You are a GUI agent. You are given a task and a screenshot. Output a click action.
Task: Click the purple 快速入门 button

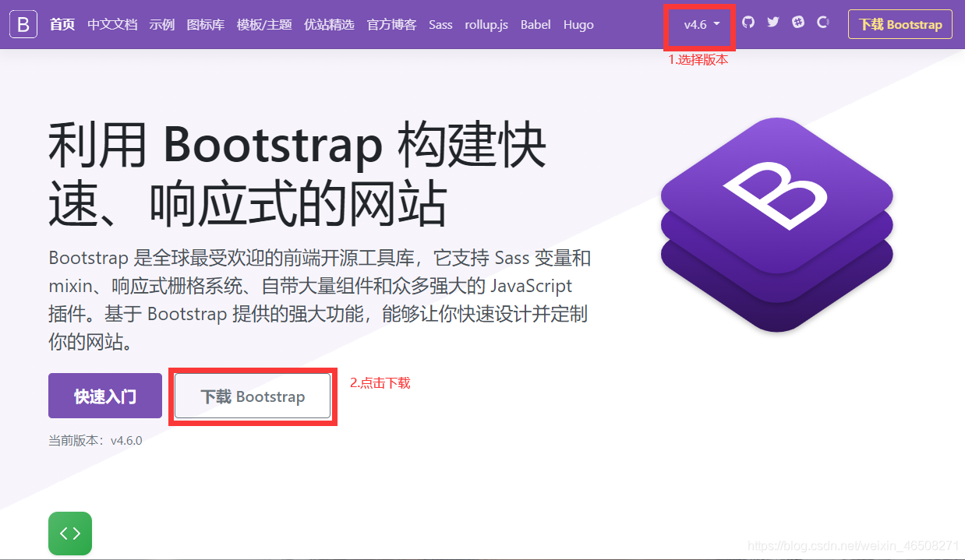pyautogui.click(x=105, y=396)
